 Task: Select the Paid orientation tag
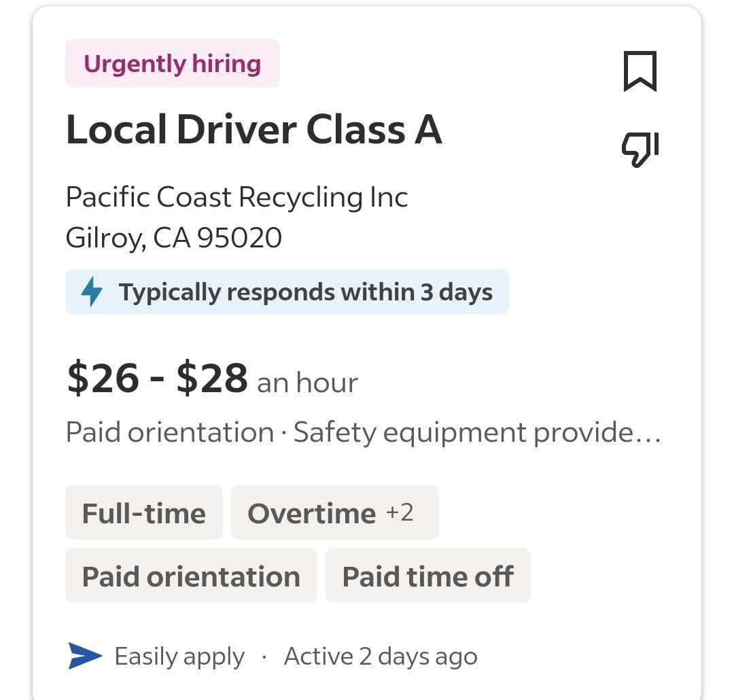tap(191, 576)
